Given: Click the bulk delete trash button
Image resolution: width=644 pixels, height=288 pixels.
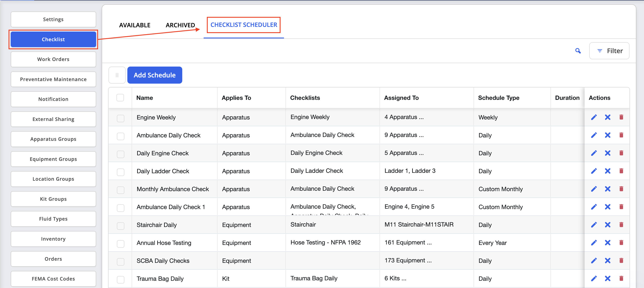Looking at the screenshot, I should [x=117, y=75].
